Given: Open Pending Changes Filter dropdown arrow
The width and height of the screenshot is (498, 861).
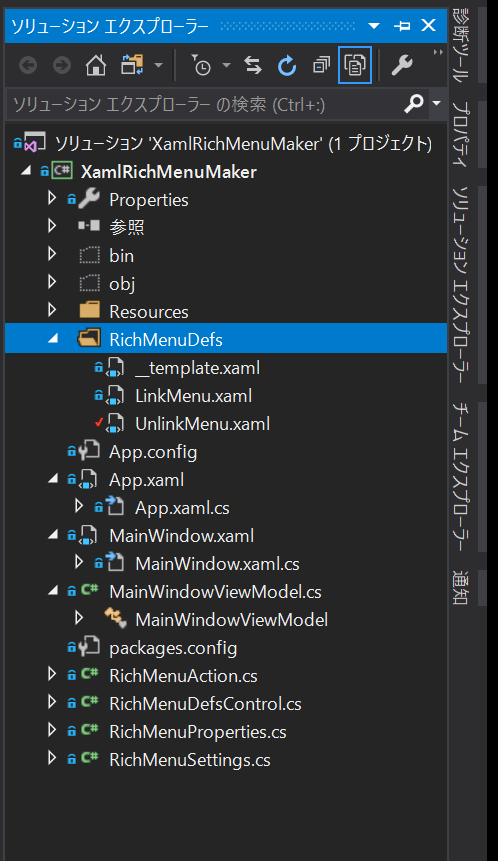Looking at the screenshot, I should pyautogui.click(x=226, y=65).
